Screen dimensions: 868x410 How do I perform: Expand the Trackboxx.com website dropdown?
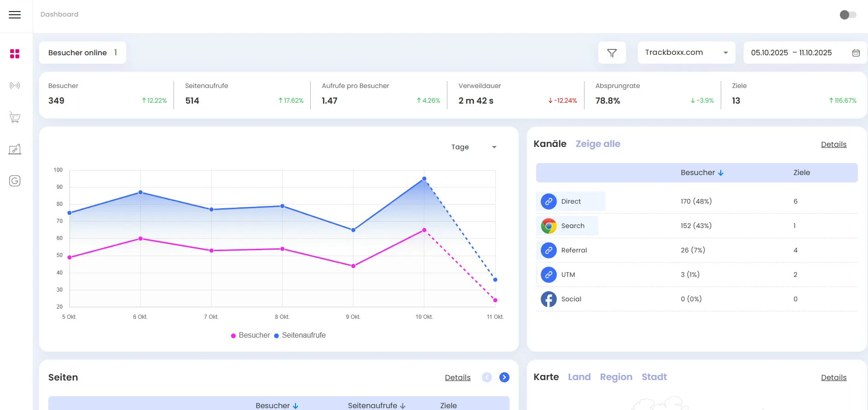pyautogui.click(x=686, y=53)
